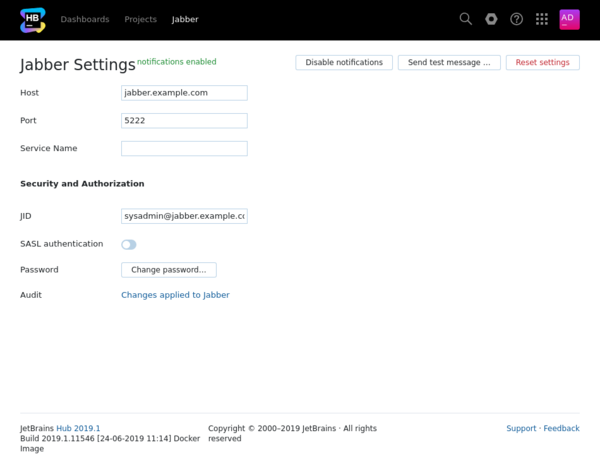600x464 pixels.
Task: Focus the Host input field
Action: click(184, 93)
